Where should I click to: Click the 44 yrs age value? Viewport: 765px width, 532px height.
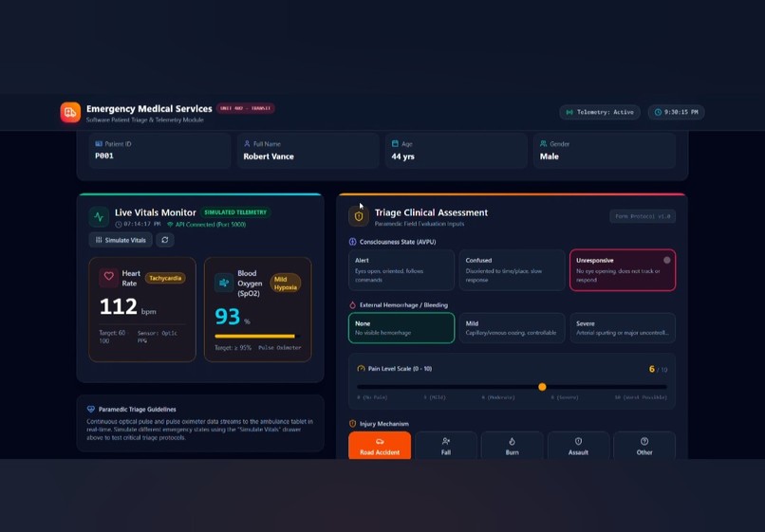tap(403, 156)
